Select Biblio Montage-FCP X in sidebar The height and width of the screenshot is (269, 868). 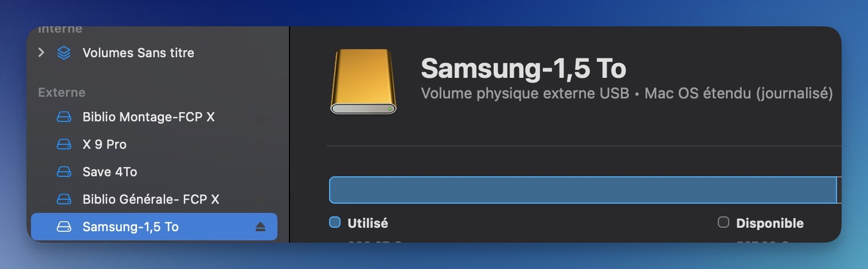tap(154, 117)
